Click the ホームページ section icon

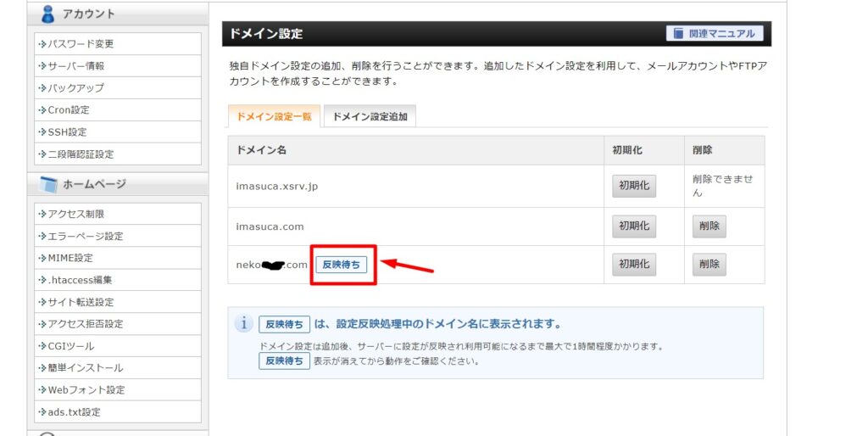click(x=48, y=184)
